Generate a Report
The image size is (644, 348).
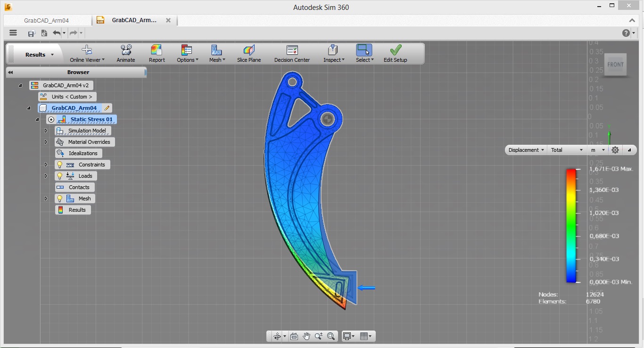pos(157,54)
